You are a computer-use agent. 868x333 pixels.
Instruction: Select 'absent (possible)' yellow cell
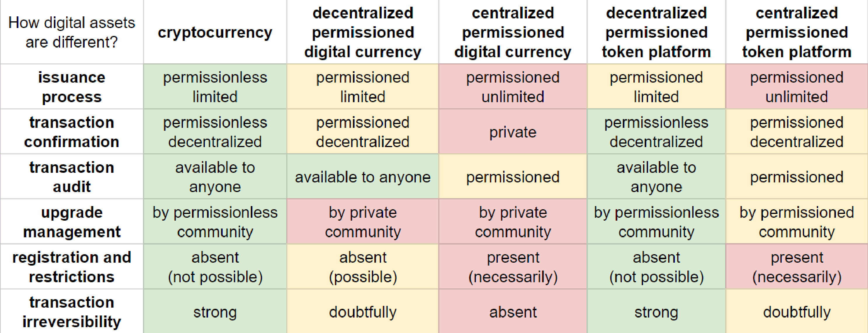[x=363, y=266]
